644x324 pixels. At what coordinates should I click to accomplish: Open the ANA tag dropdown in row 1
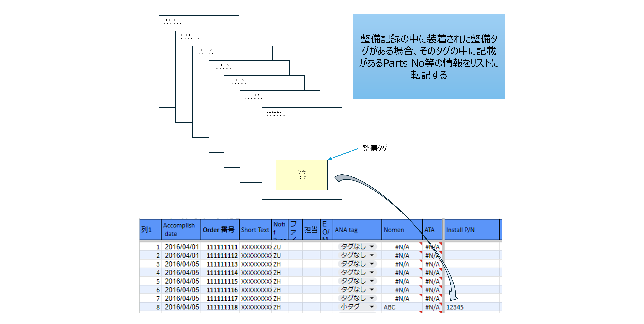click(372, 247)
